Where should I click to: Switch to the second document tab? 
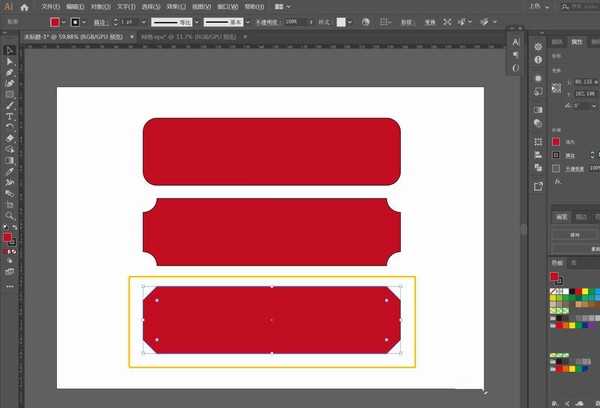pos(189,37)
